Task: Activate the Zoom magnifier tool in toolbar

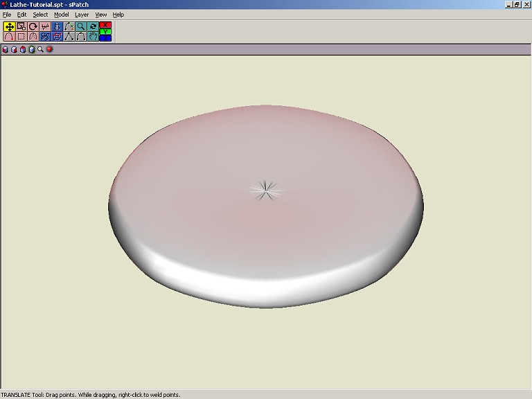Action: 81,26
